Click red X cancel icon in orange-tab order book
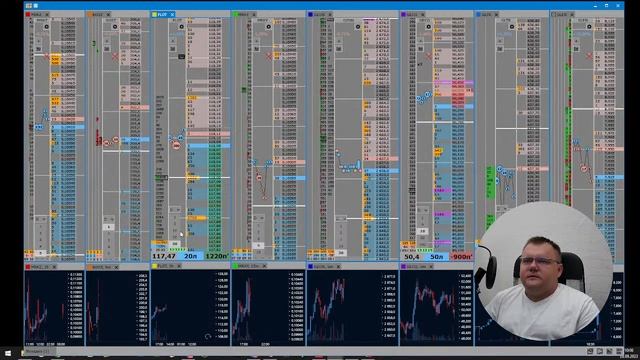Image resolution: width=640 pixels, height=360 pixels. (115, 56)
